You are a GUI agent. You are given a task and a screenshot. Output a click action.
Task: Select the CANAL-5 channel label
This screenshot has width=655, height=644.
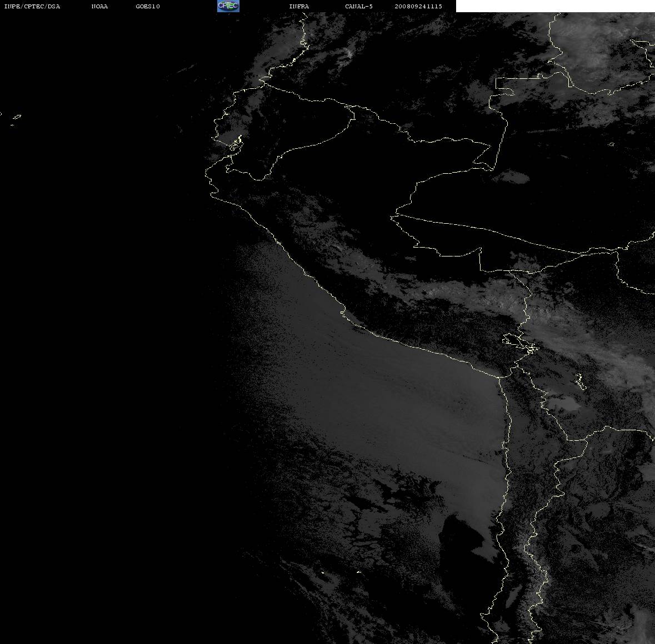pos(359,6)
